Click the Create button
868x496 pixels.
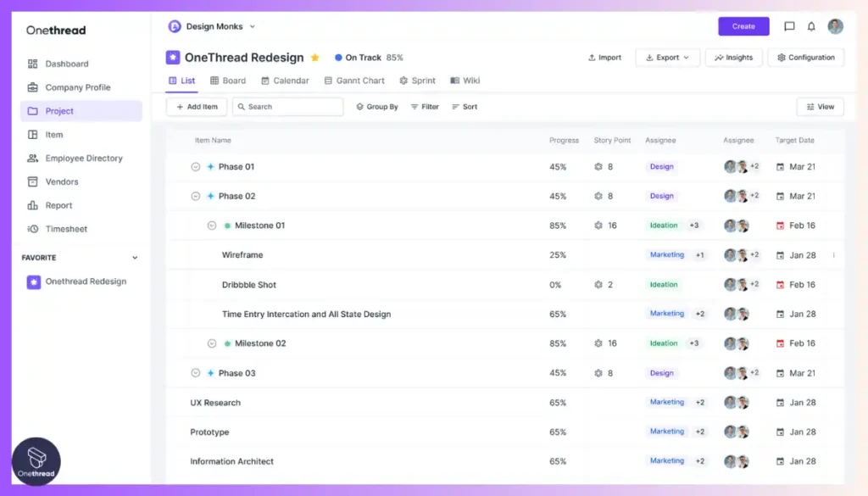pyautogui.click(x=743, y=26)
